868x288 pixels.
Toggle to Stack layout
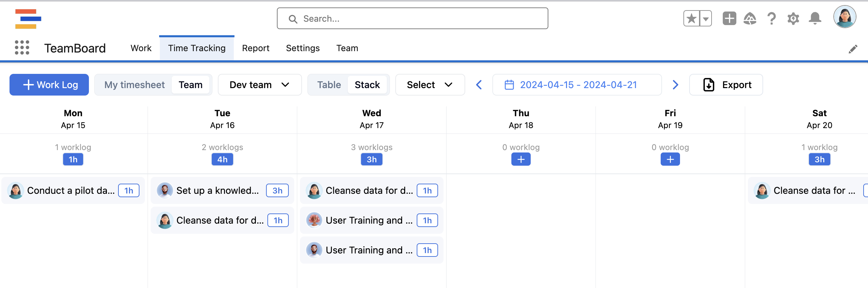(367, 85)
